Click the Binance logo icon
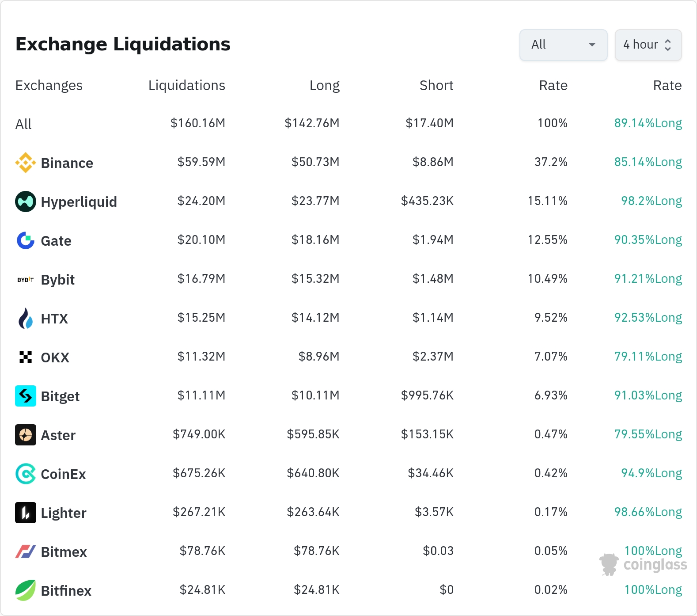Image resolution: width=697 pixels, height=616 pixels. tap(26, 163)
